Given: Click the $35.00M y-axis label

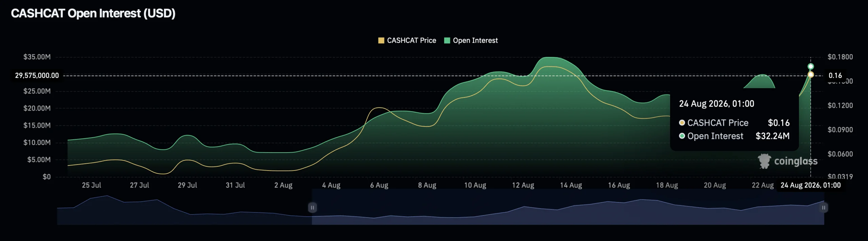Looking at the screenshot, I should click(x=37, y=57).
